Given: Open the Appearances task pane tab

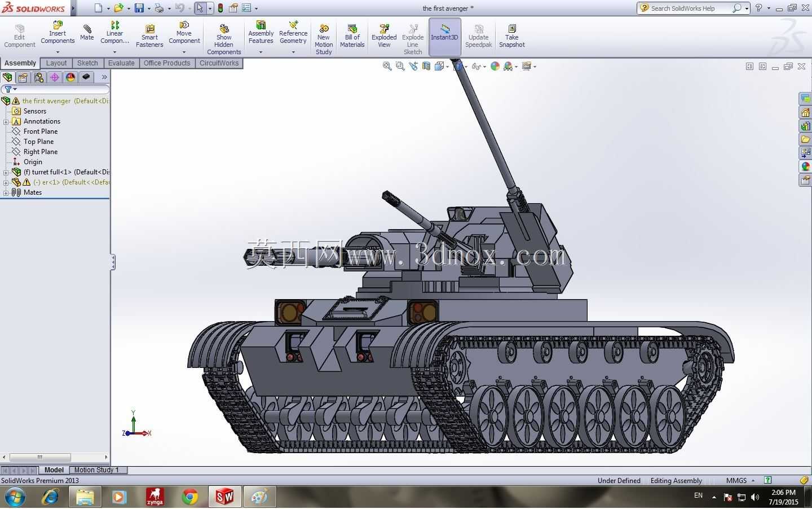Looking at the screenshot, I should (x=805, y=166).
